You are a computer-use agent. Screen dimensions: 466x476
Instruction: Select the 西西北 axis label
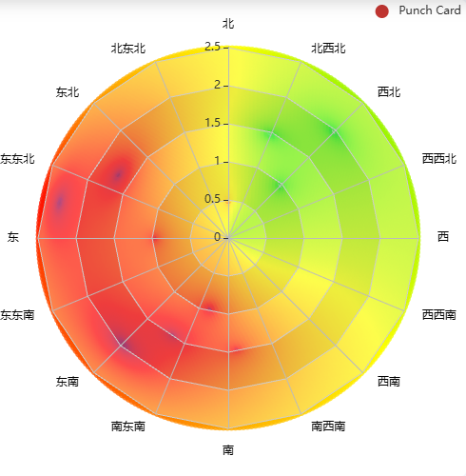tap(439, 158)
